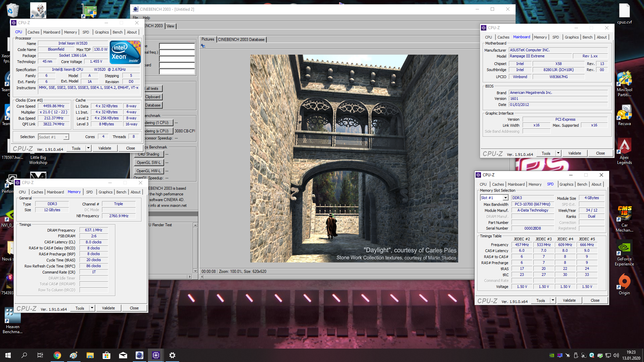This screenshot has width=644, height=362.
Task: Click the rendered Daylight image
Action: (x=354, y=158)
